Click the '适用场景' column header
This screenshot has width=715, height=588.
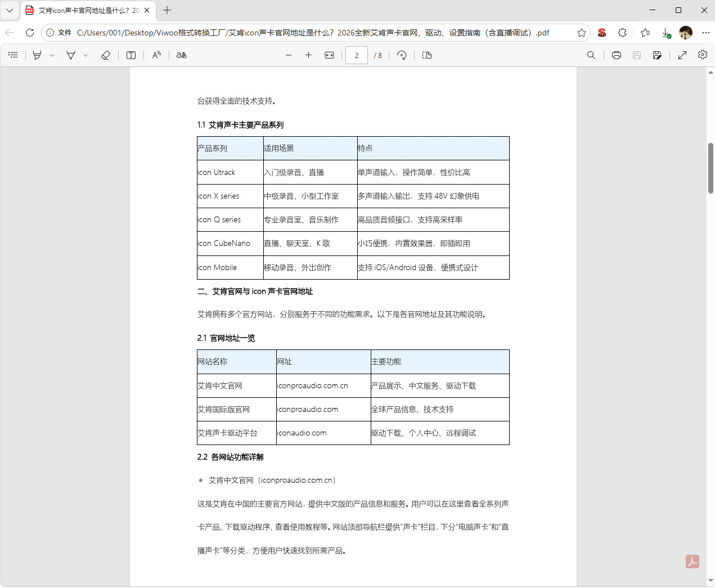point(310,148)
